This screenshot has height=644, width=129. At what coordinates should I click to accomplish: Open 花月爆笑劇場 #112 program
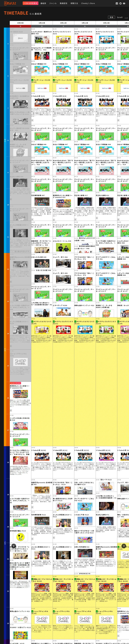pos(42,527)
